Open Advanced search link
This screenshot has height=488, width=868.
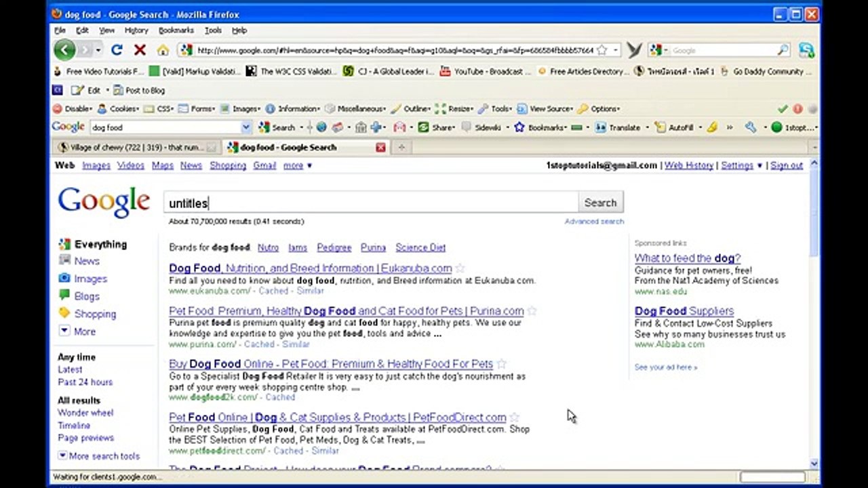pyautogui.click(x=594, y=222)
